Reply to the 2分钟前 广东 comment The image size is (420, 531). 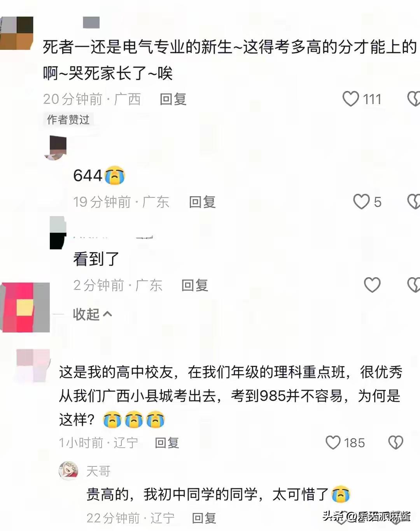195,285
